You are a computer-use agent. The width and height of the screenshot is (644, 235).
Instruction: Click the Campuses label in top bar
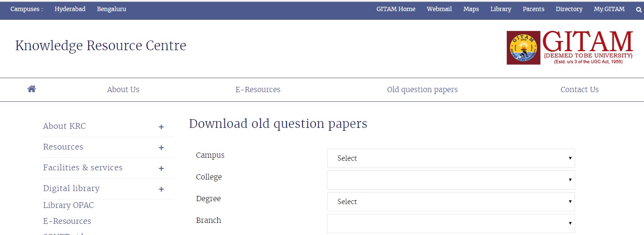[x=27, y=9]
